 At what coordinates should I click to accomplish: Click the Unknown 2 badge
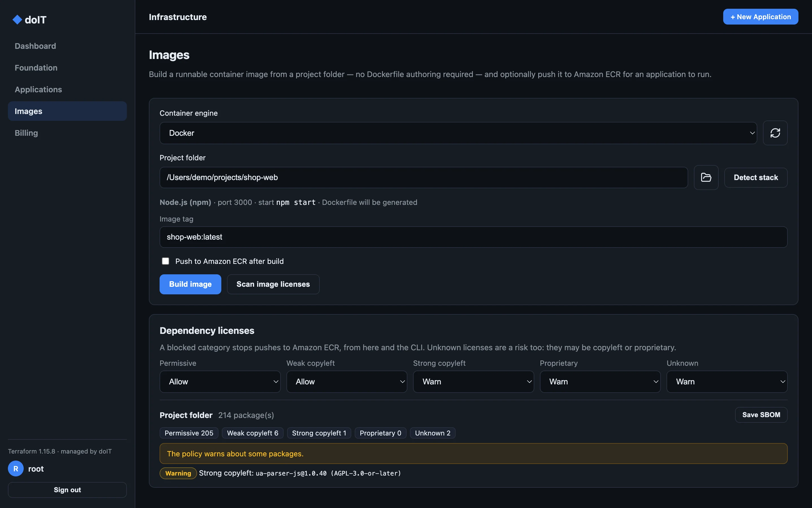[433, 433]
